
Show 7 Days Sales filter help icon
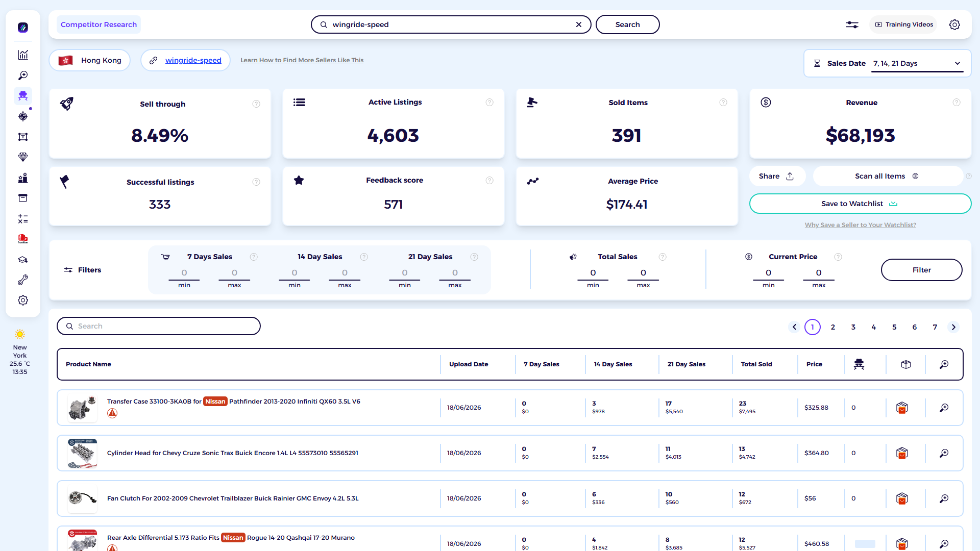tap(254, 257)
